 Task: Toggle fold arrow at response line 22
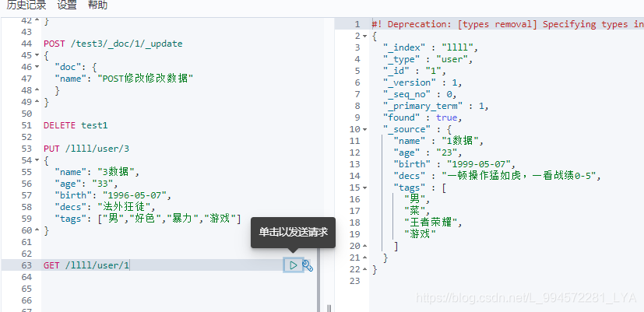364,270
